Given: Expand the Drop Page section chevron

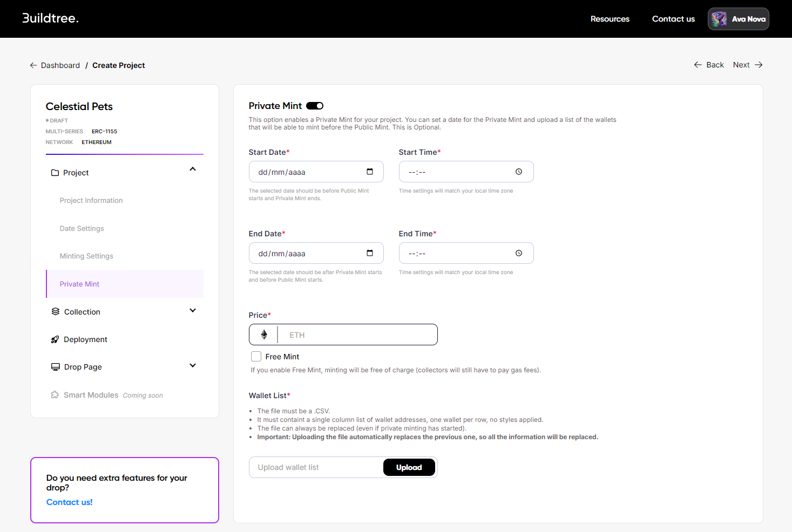Looking at the screenshot, I should click(x=193, y=366).
